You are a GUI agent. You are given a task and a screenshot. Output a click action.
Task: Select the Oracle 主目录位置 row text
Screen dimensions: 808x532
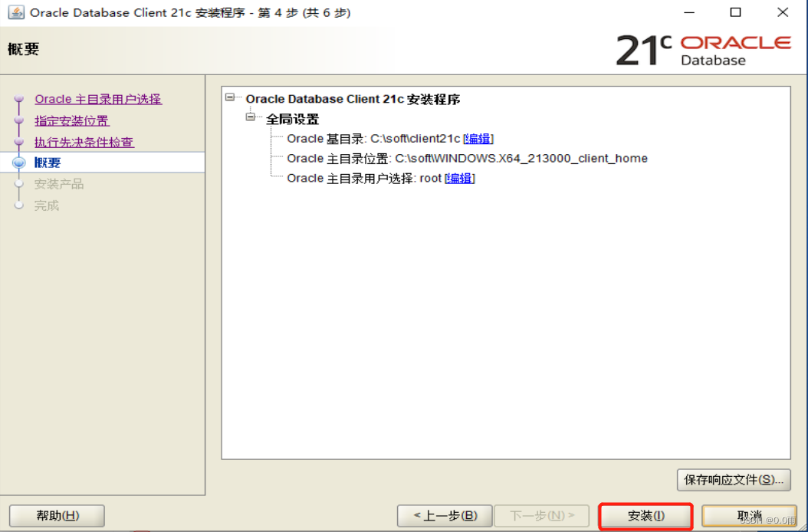click(x=467, y=158)
